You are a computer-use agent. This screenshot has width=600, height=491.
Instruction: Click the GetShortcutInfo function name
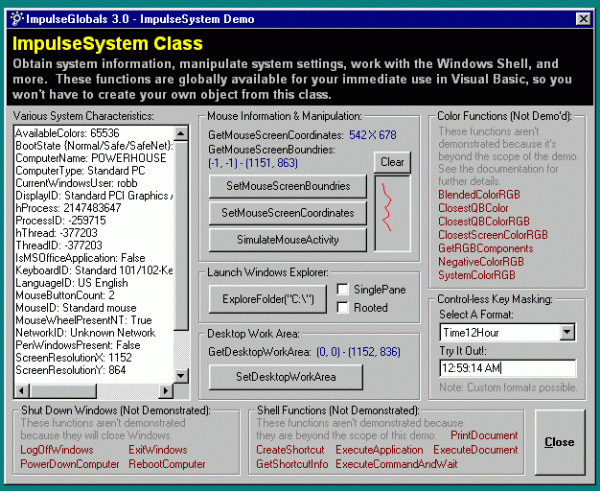[292, 464]
